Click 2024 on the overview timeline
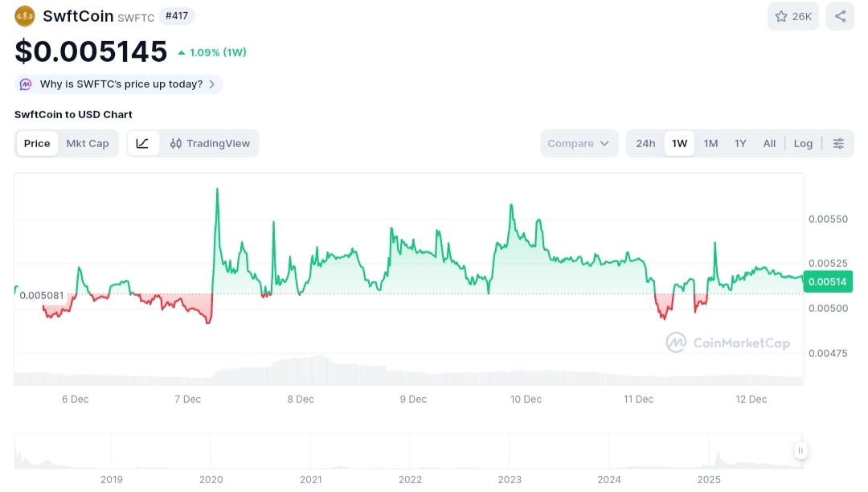 (x=609, y=479)
